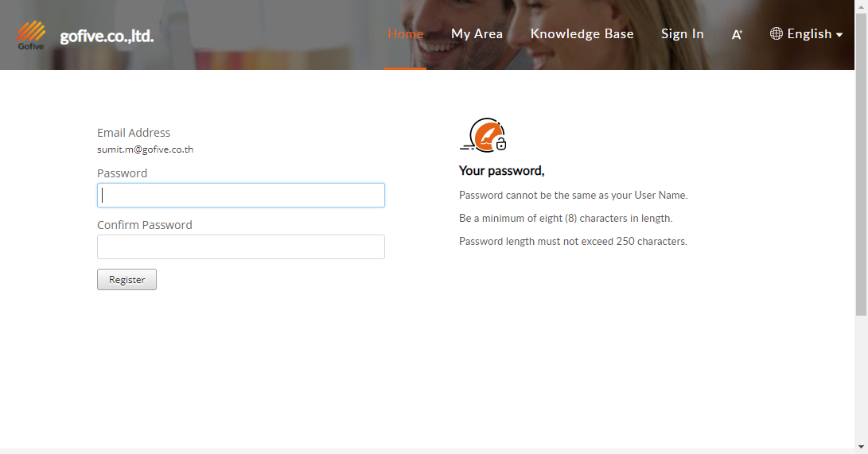The height and width of the screenshot is (454, 868).
Task: Click the sumit.m@gofive.co.th email text
Action: [145, 149]
